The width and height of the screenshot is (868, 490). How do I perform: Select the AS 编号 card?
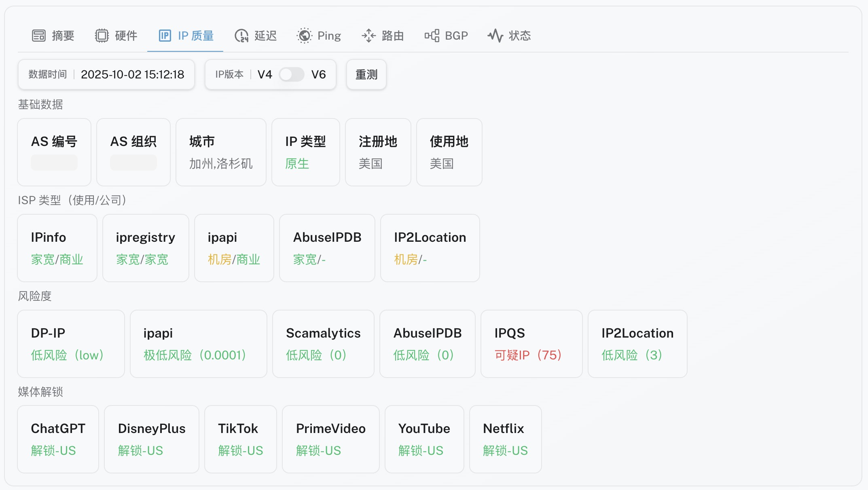54,152
